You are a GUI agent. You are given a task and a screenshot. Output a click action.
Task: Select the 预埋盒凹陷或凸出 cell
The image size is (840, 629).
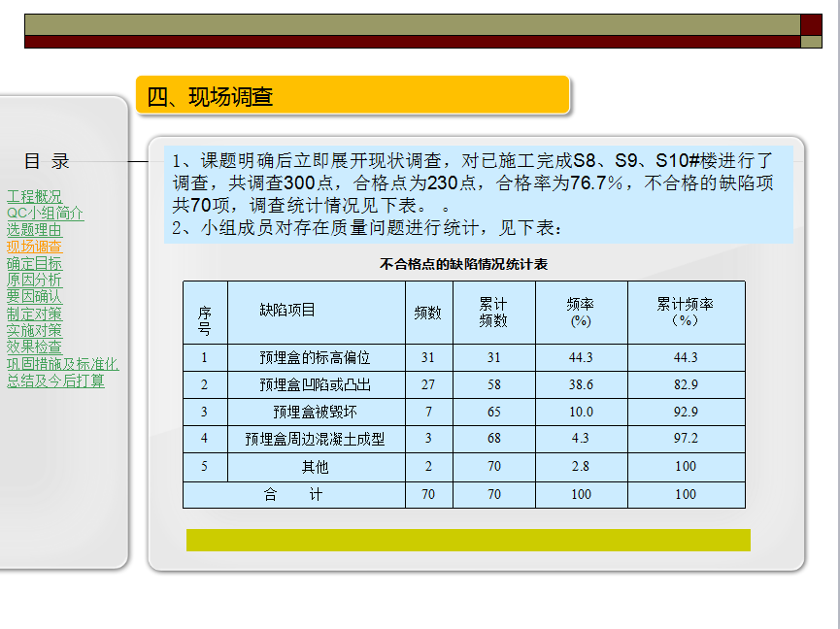pyautogui.click(x=315, y=385)
